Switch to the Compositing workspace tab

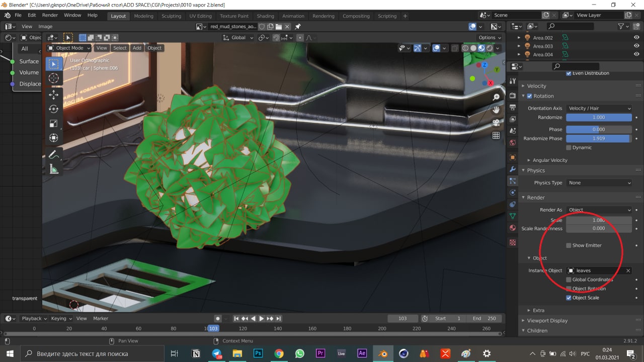point(356,16)
